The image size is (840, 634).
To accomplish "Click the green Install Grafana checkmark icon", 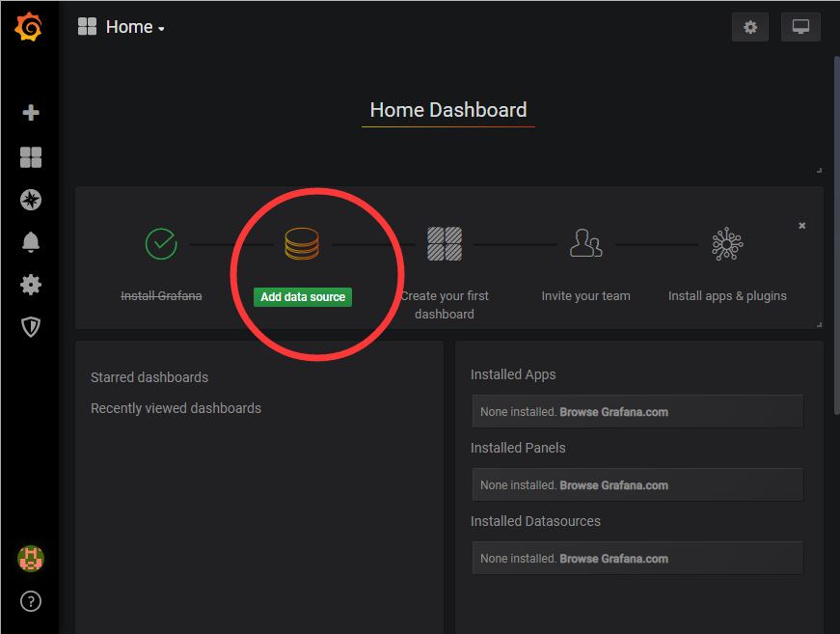I will [x=161, y=244].
